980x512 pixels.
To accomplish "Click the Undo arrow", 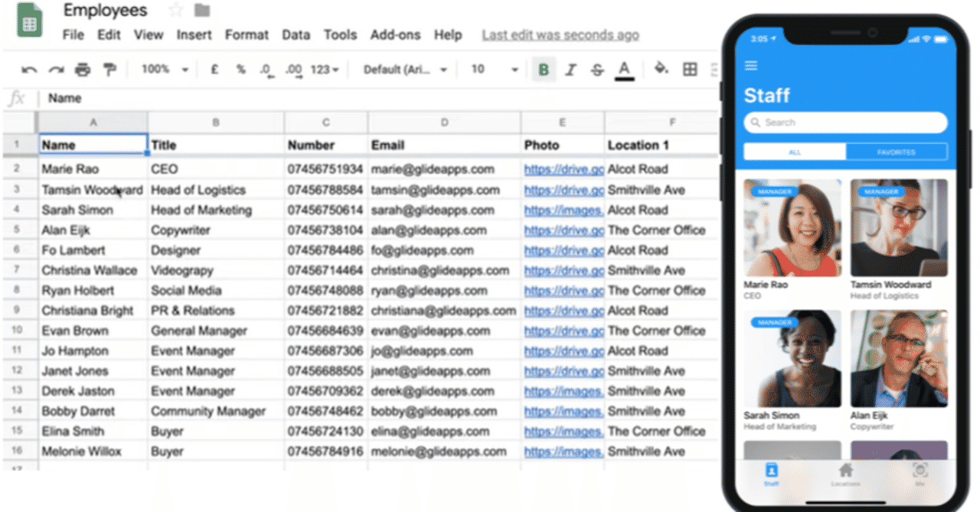I will [x=29, y=70].
